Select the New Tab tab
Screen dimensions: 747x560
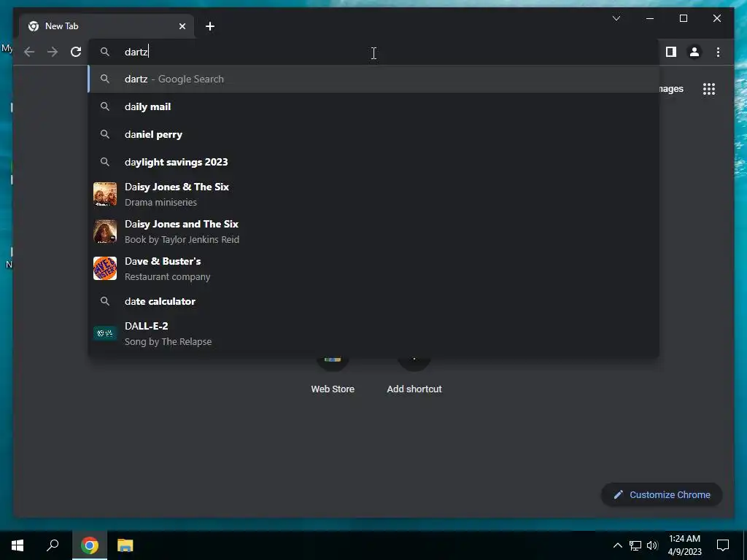(x=107, y=26)
